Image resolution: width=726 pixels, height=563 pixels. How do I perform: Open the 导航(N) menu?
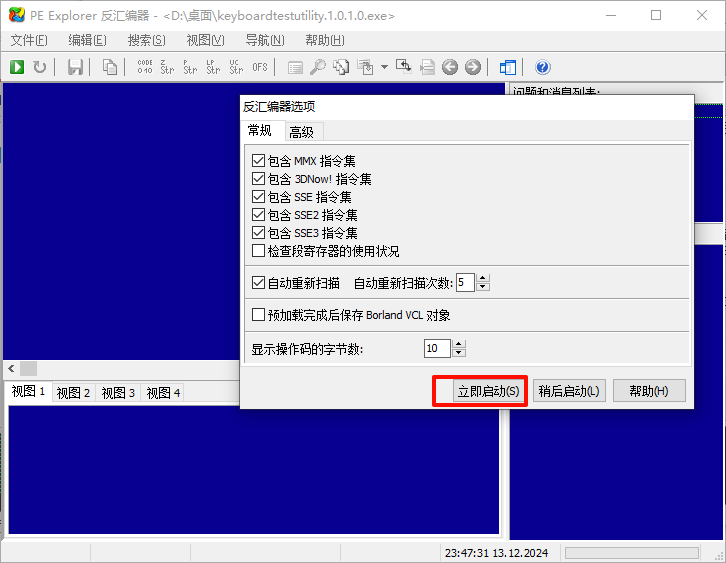pyautogui.click(x=265, y=40)
